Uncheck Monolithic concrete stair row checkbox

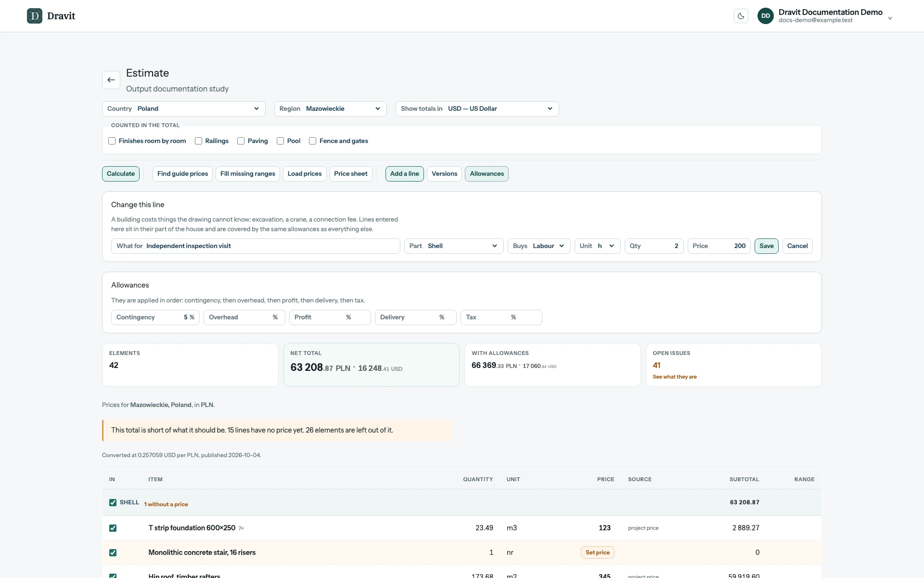[x=113, y=552]
